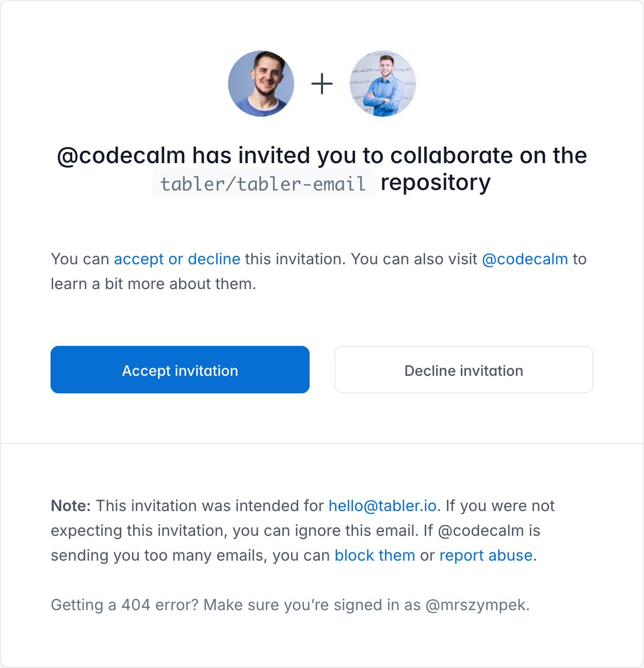644x668 pixels.
Task: Click the plus icon between the avatars
Action: pyautogui.click(x=322, y=84)
